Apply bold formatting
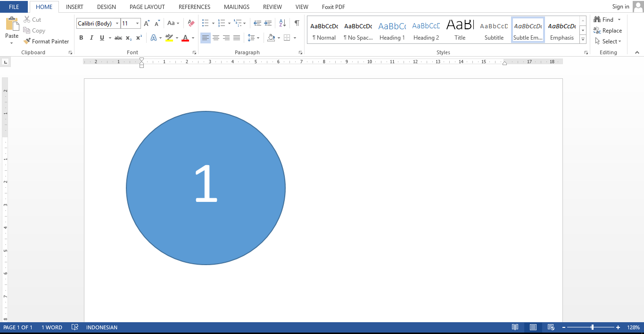Viewport: 644px width, 334px height. coord(81,38)
